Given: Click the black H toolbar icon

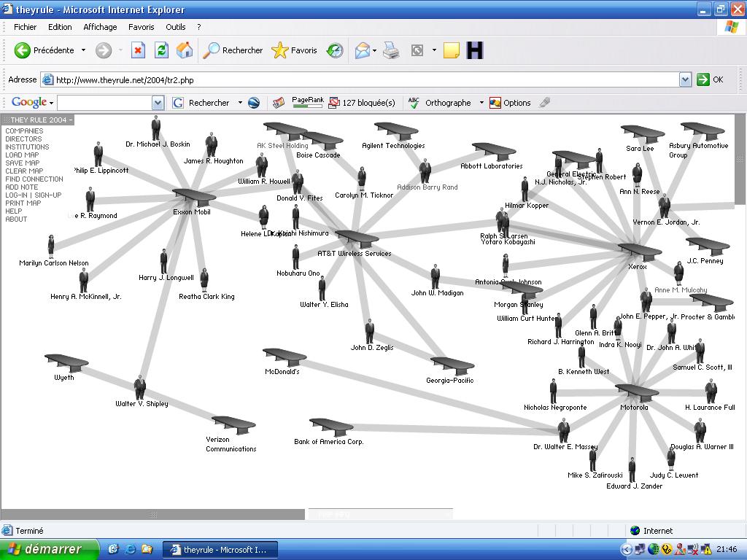Looking at the screenshot, I should [474, 50].
